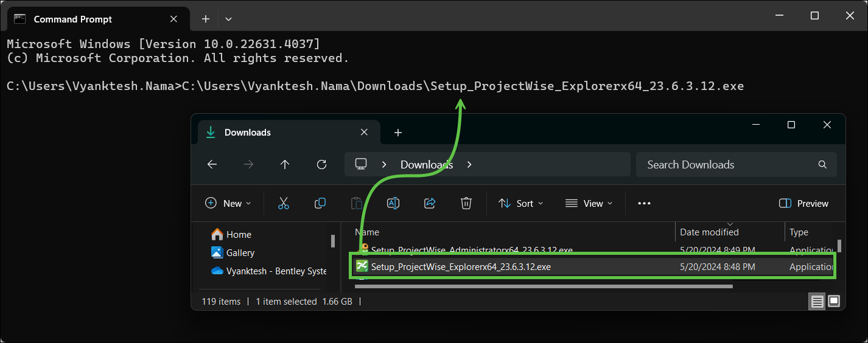Share the selected file
868x343 pixels.
click(x=430, y=203)
